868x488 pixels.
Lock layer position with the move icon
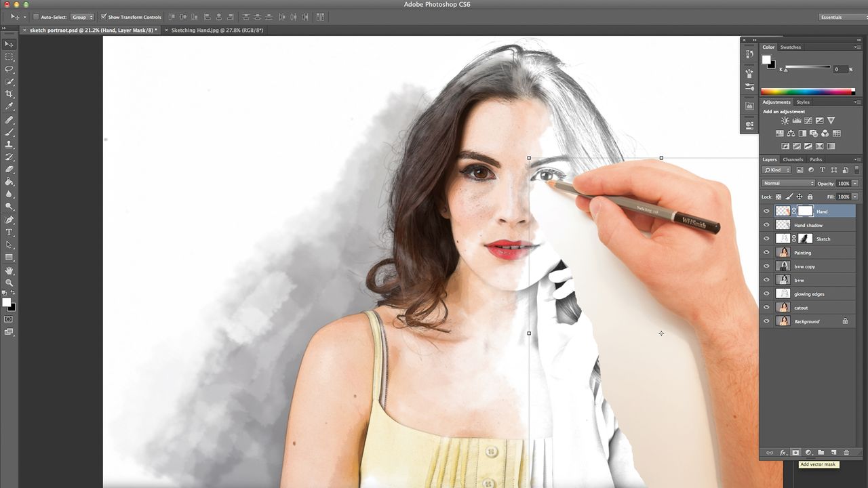pos(800,197)
